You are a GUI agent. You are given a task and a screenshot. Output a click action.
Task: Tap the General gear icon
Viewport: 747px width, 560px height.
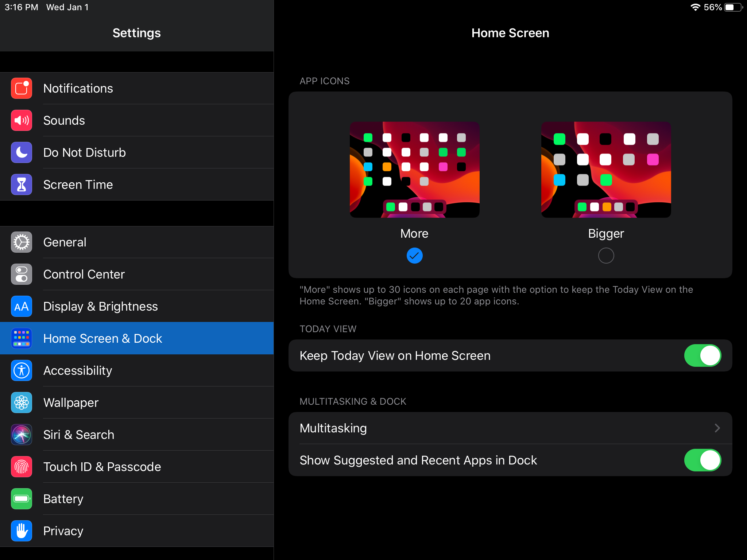[x=22, y=242]
